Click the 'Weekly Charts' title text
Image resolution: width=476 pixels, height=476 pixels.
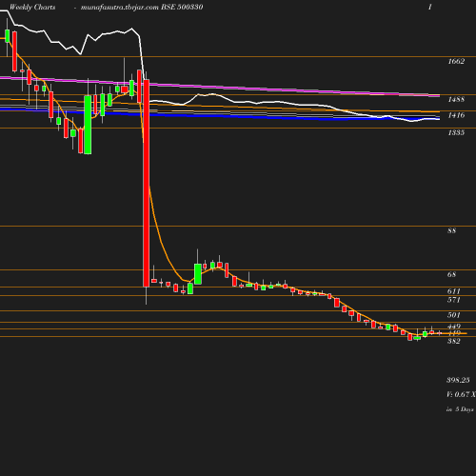tap(32, 7)
